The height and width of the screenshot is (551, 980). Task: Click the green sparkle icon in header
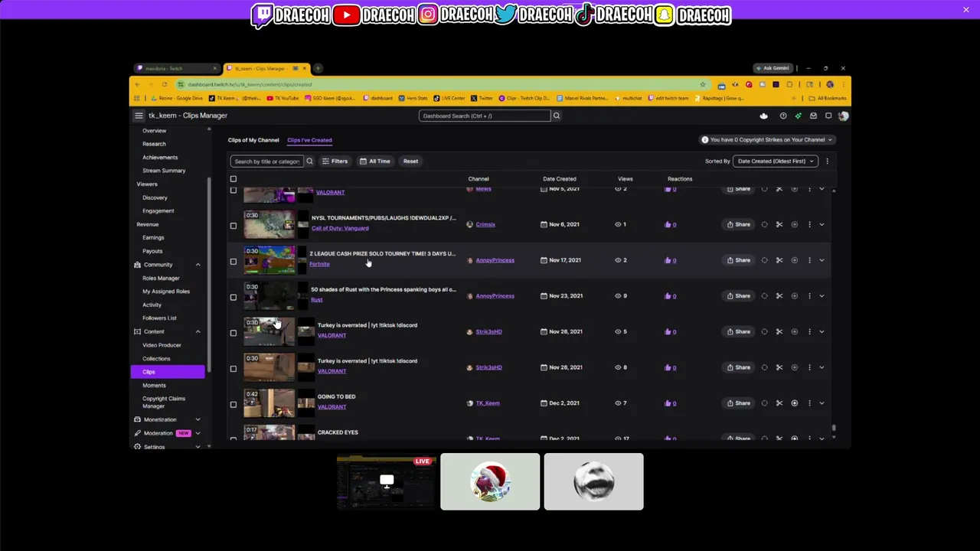(x=798, y=116)
